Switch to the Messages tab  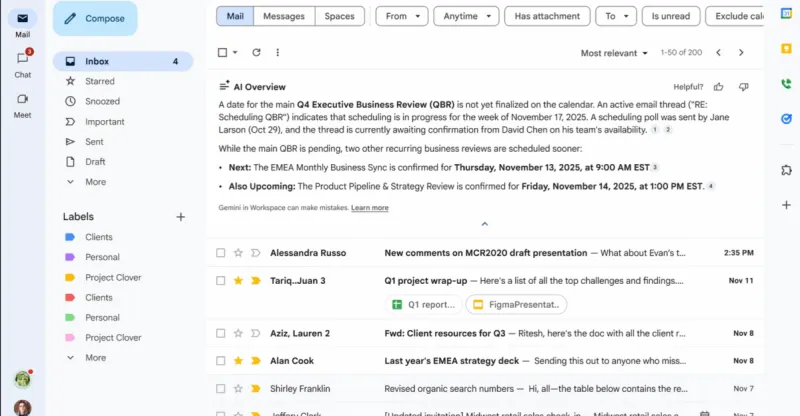(x=284, y=16)
